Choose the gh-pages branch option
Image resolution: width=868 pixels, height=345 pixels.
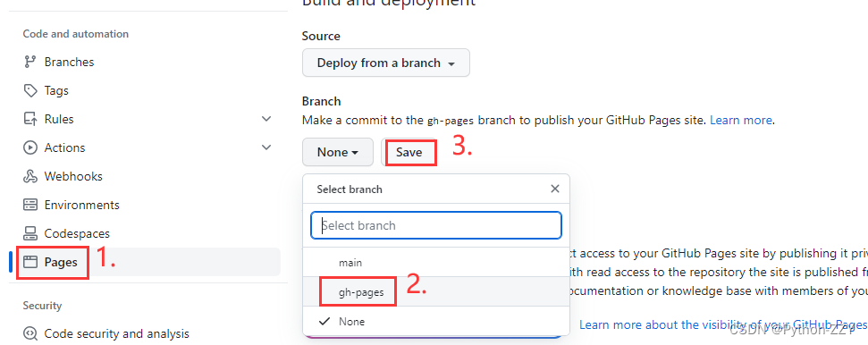436,292
